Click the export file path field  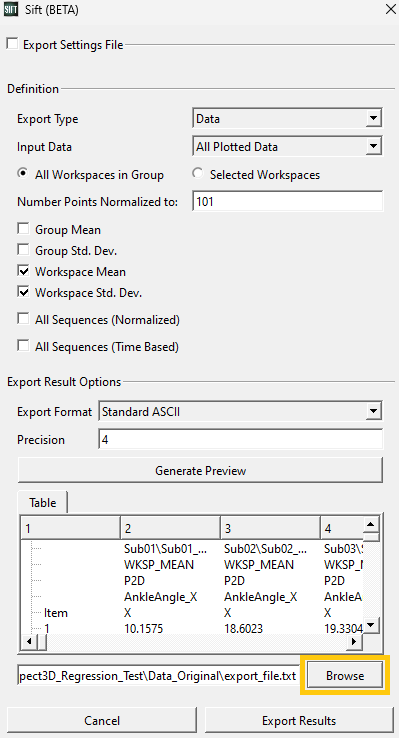(159, 675)
